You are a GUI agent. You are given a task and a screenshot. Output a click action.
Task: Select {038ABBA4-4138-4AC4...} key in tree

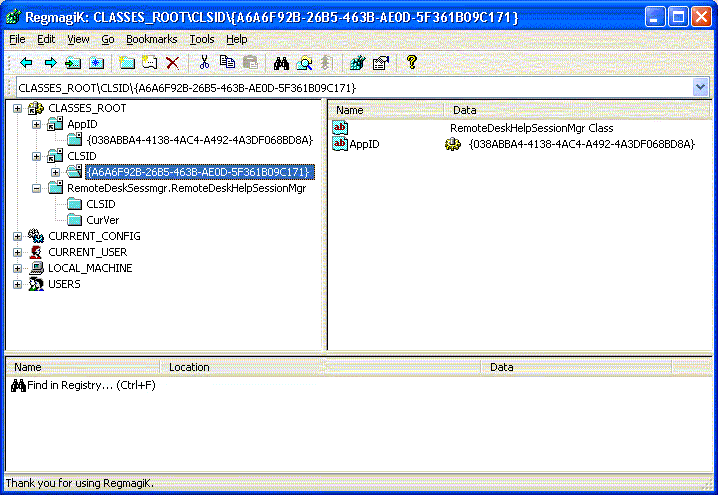coord(200,140)
